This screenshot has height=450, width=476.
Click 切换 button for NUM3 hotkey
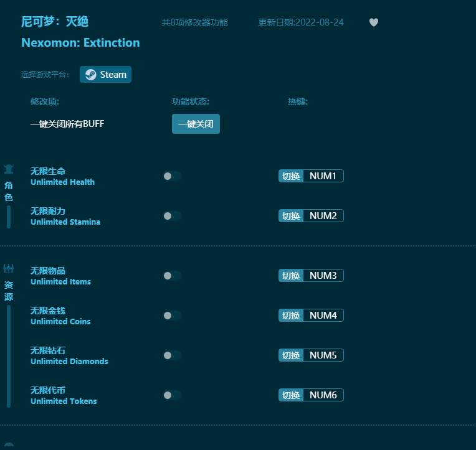291,275
